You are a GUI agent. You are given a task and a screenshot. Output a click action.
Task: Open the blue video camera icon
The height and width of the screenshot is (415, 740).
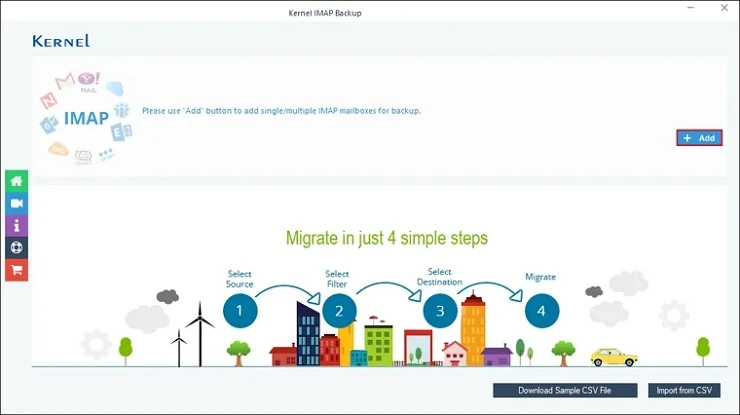pyautogui.click(x=16, y=203)
